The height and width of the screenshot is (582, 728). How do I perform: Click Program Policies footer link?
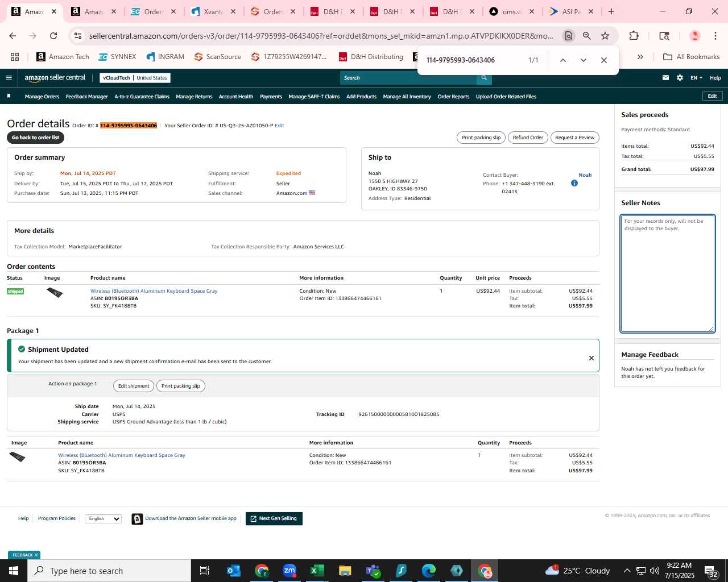pyautogui.click(x=57, y=518)
